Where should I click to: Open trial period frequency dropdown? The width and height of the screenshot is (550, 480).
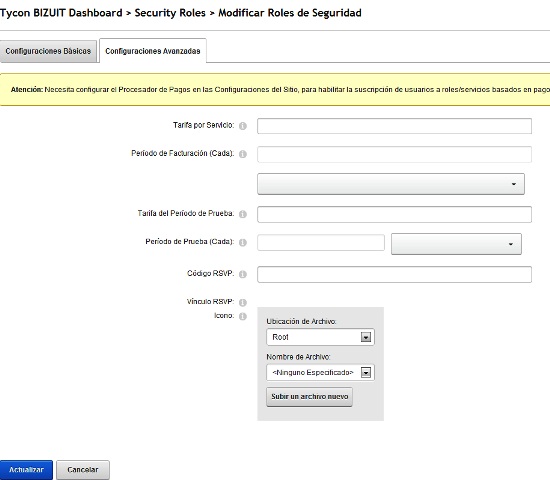[456, 244]
